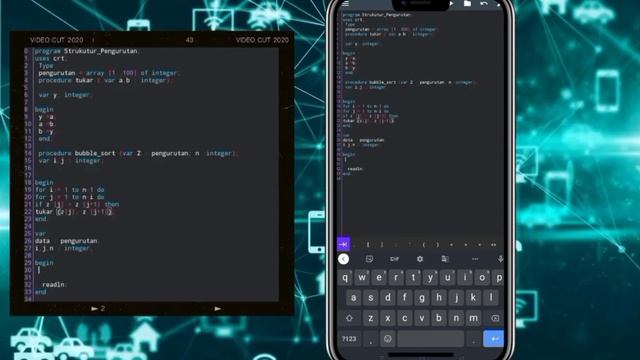Tap the v key on the keyboard
The width and height of the screenshot is (640, 360).
[422, 318]
